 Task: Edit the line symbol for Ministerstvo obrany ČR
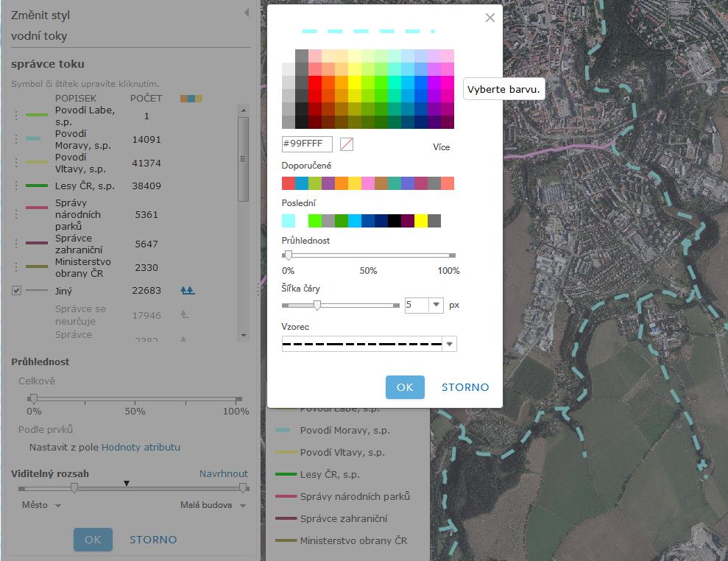(37, 267)
